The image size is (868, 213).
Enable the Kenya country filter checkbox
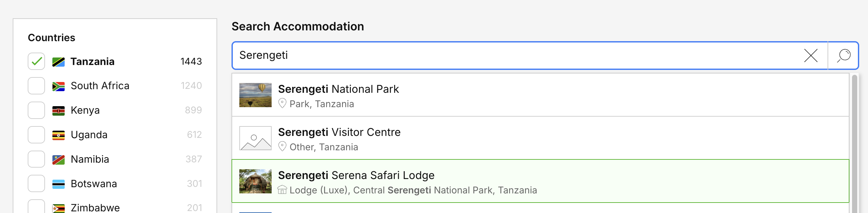(37, 110)
